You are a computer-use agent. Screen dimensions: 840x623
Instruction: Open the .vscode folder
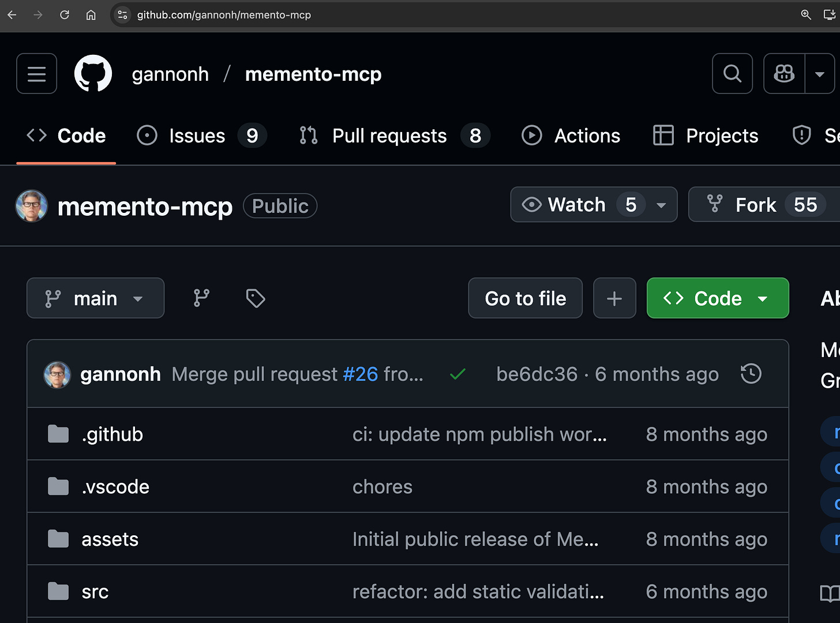[x=115, y=487]
